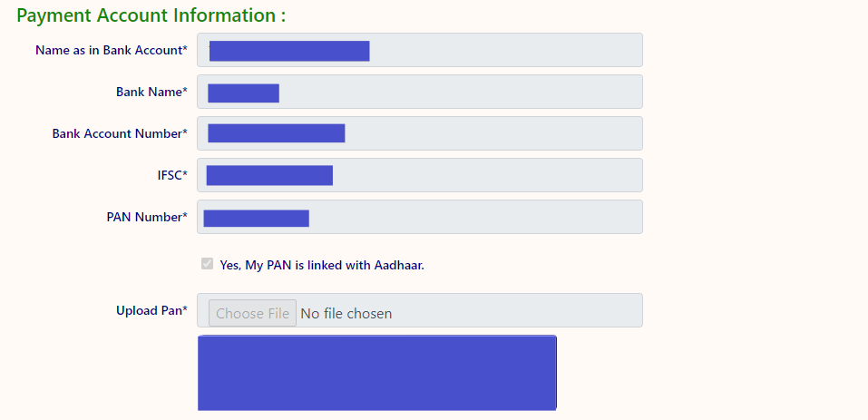Click the 'Upload Pan*' label

[151, 310]
